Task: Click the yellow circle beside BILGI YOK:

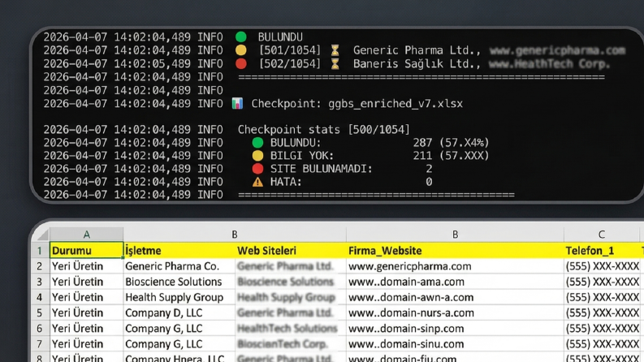Action: coord(257,156)
